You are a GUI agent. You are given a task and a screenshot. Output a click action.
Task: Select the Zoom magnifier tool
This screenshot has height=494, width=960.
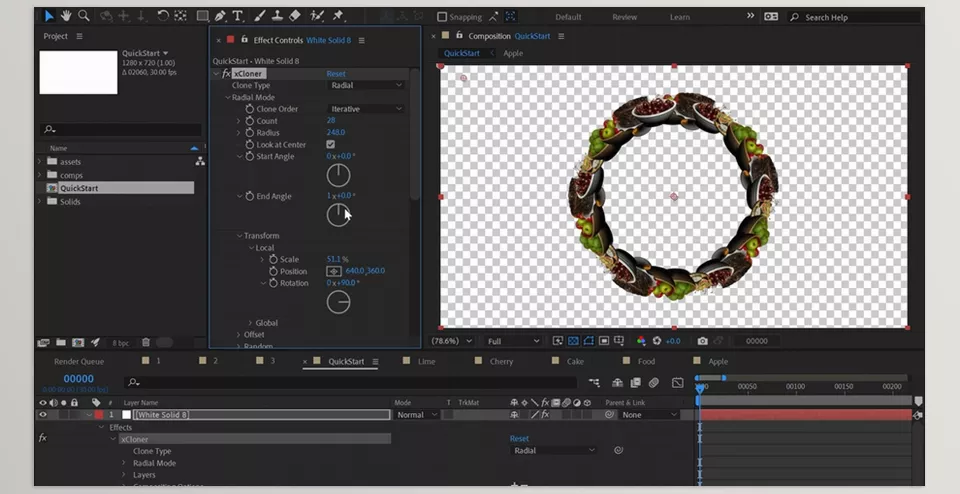[83, 16]
